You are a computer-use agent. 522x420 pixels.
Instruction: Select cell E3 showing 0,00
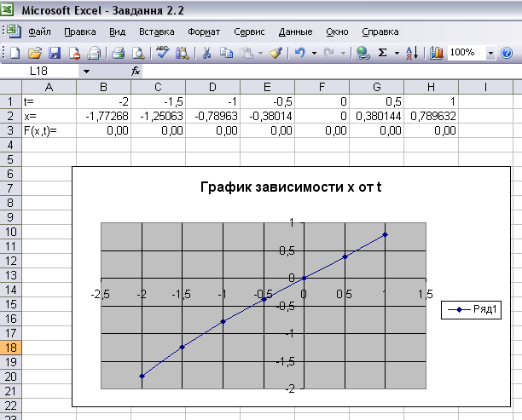pos(267,130)
